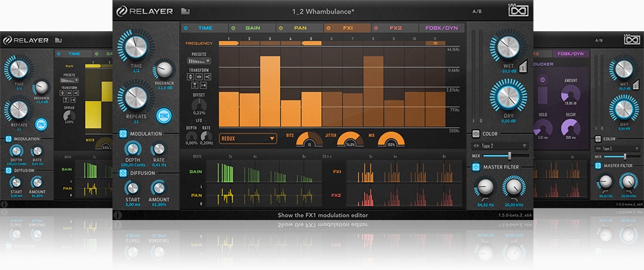Click the info icon at bottom left

tap(118, 216)
